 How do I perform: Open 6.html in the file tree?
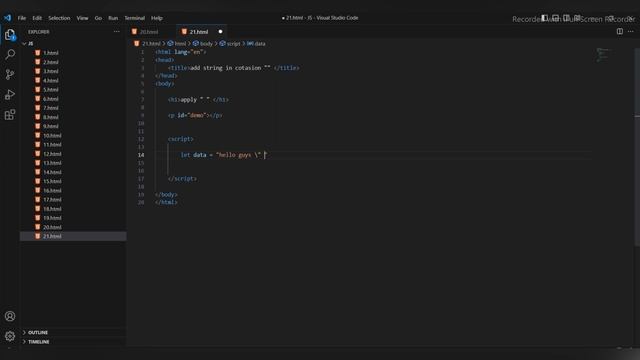(51, 99)
